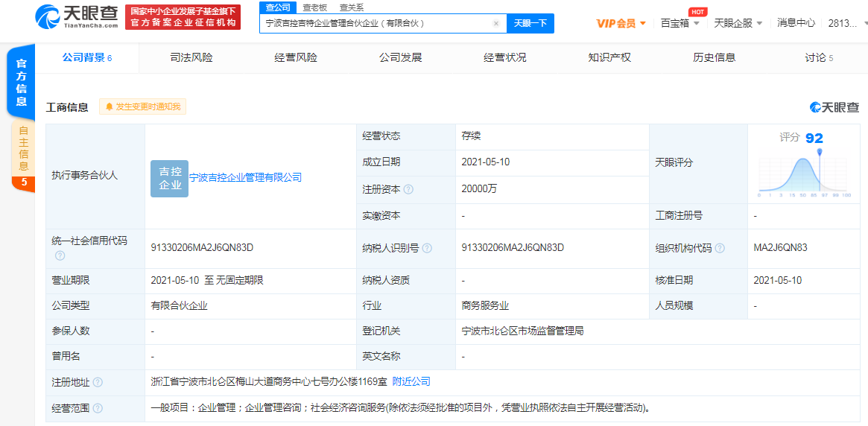Click the 注册资本 value 20000万
This screenshot has height=426, width=868.
[479, 188]
